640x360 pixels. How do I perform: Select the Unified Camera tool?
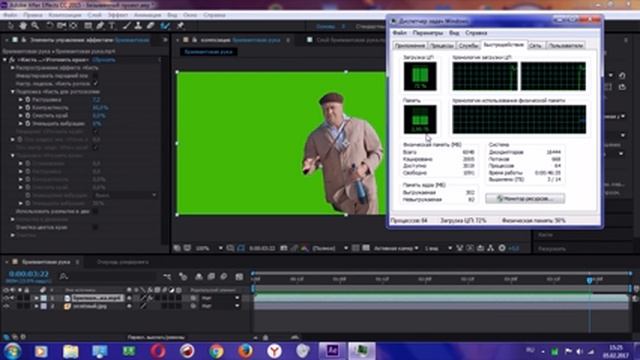click(62, 26)
